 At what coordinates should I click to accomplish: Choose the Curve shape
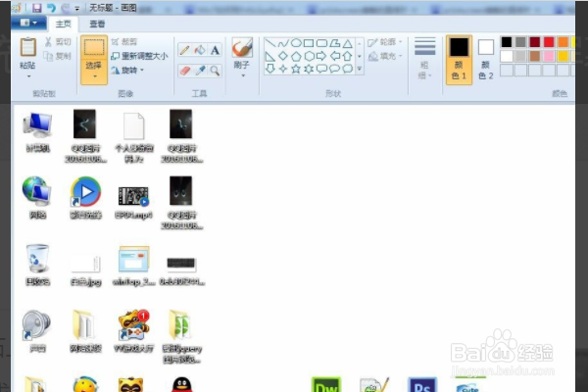283,43
